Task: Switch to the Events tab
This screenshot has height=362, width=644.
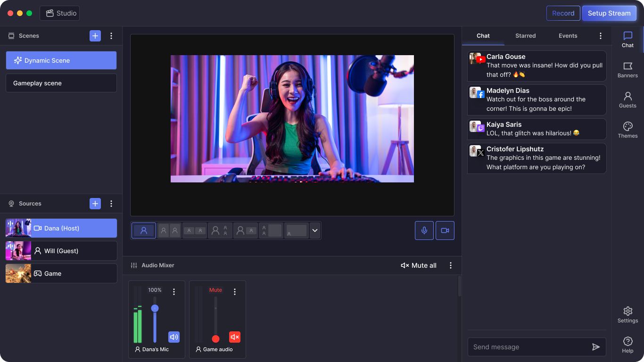Action: [568, 36]
